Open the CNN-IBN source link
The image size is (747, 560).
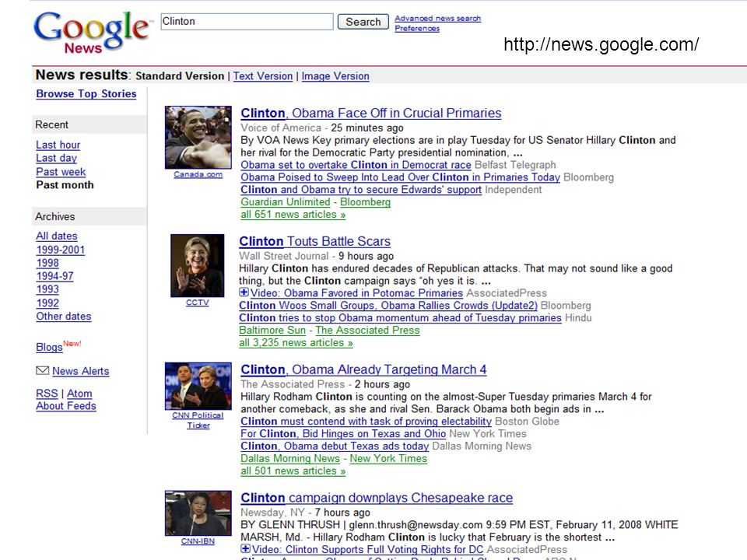click(198, 541)
